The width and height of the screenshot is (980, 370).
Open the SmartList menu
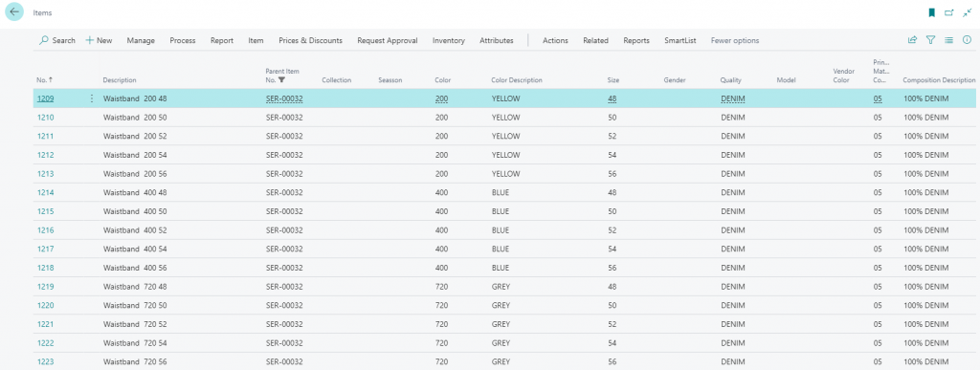tap(680, 40)
